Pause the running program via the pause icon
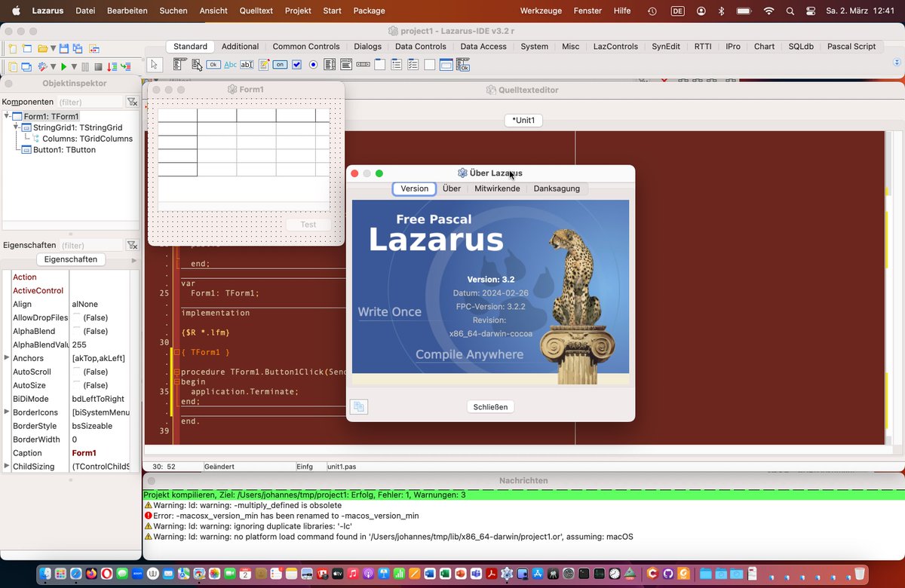The image size is (905, 588). point(85,66)
